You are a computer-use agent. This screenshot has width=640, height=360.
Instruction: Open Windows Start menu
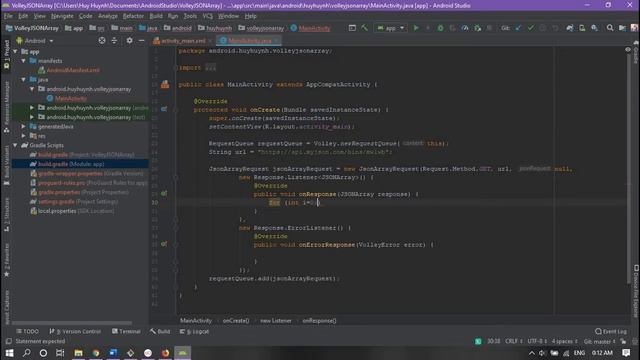point(9,353)
